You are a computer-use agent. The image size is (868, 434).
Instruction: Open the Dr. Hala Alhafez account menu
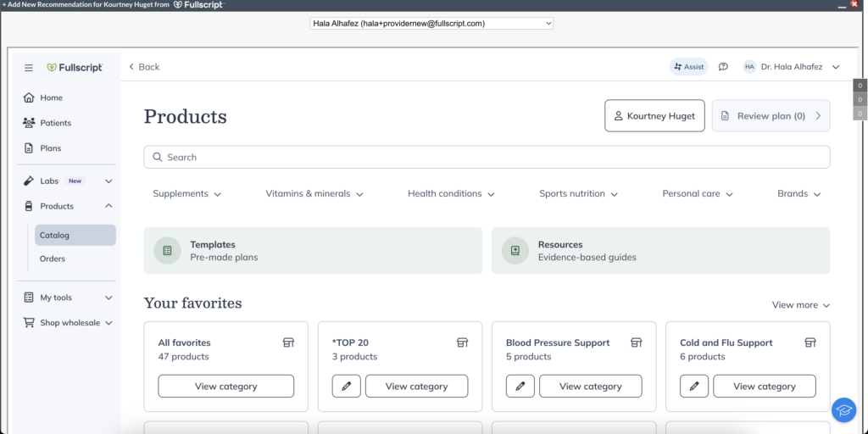tap(792, 67)
